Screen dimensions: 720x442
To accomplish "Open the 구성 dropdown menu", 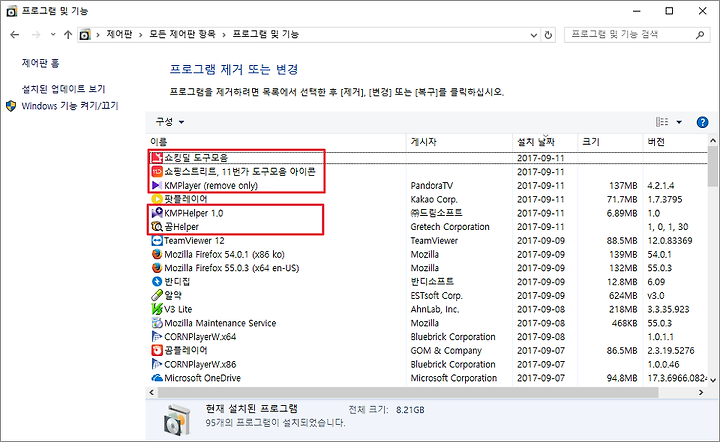I will point(170,122).
